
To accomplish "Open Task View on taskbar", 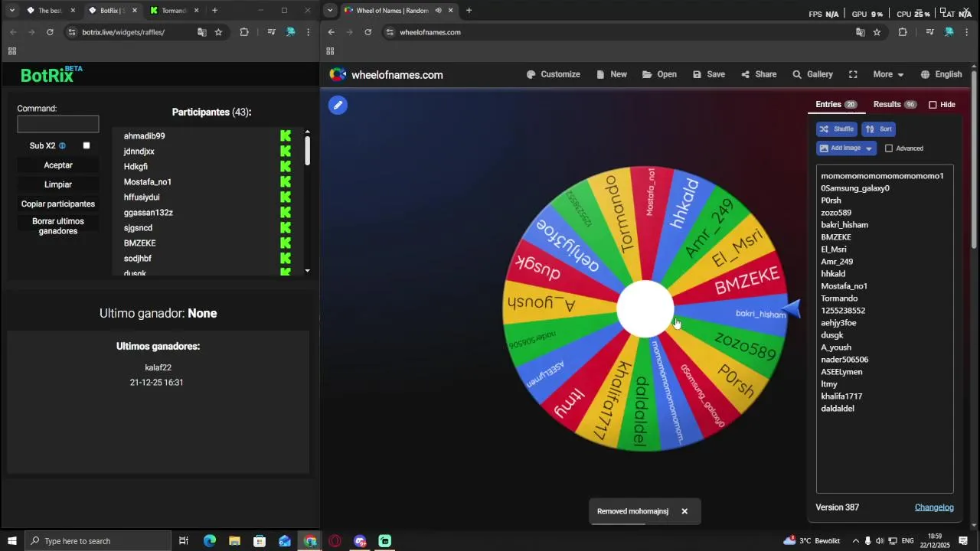I will tap(184, 541).
